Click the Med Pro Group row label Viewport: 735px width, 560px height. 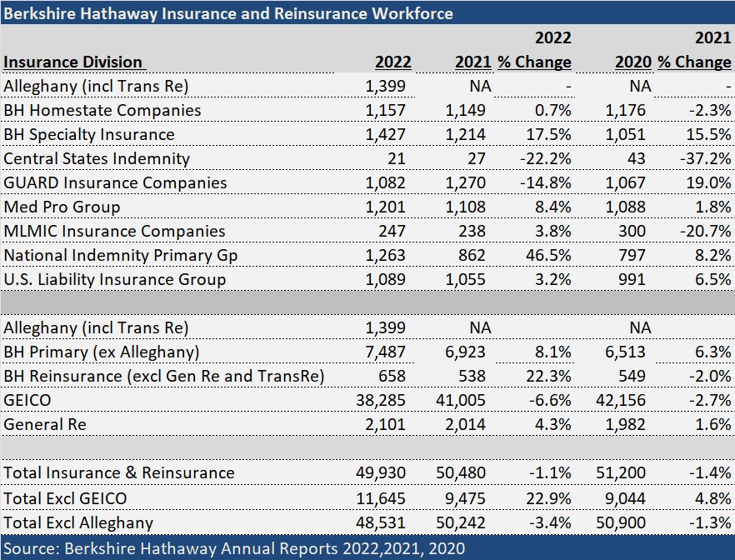pyautogui.click(x=62, y=207)
